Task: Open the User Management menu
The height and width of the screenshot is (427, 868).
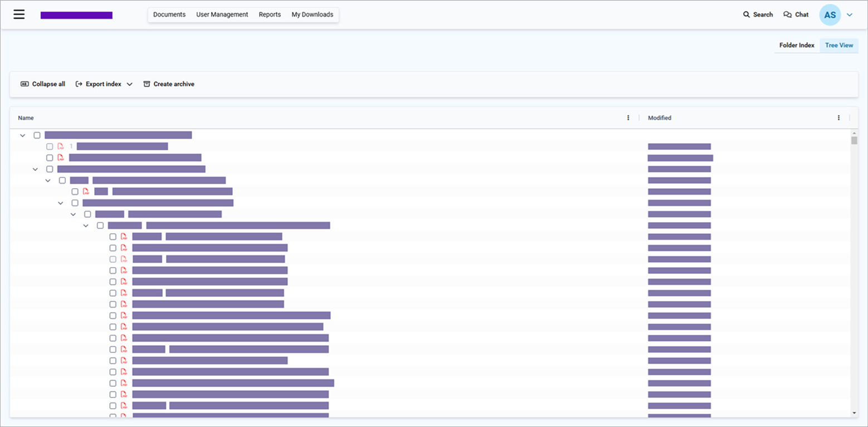Action: 222,14
